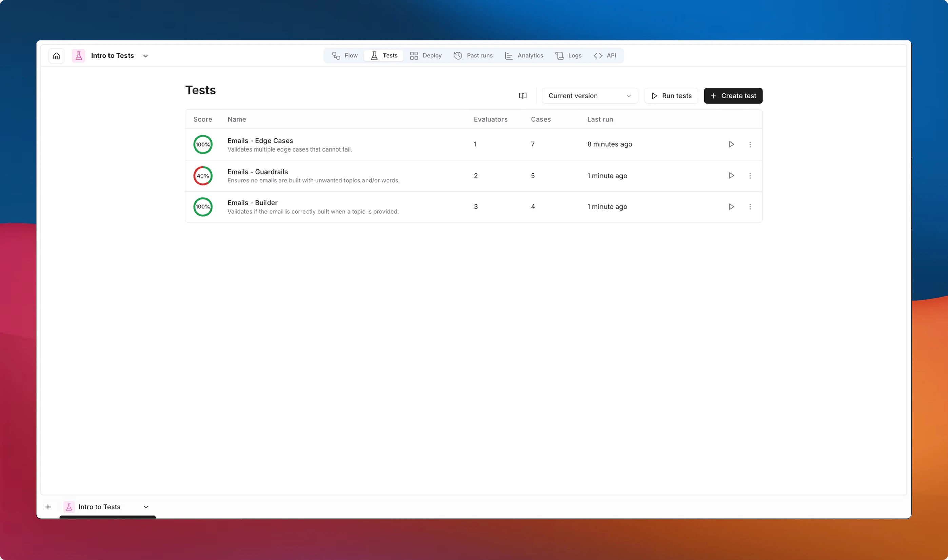This screenshot has height=560, width=948.
Task: Run the Emails - Guardrails test
Action: point(731,176)
